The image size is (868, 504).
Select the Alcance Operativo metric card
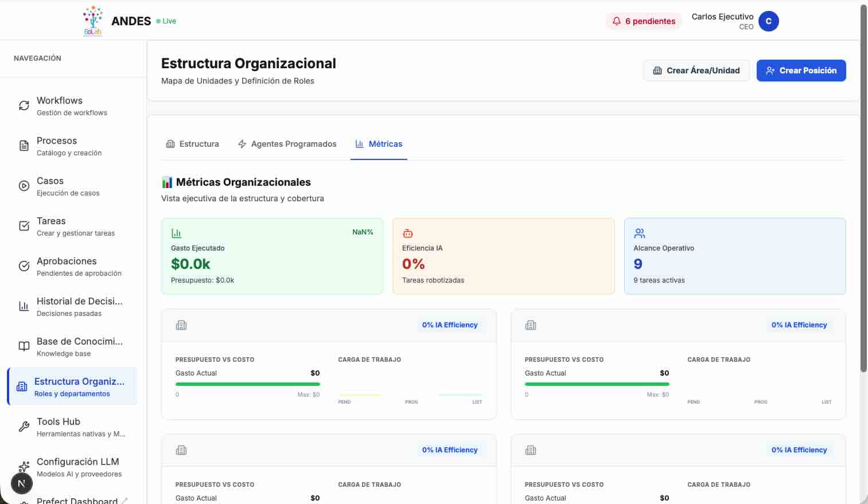coord(735,256)
